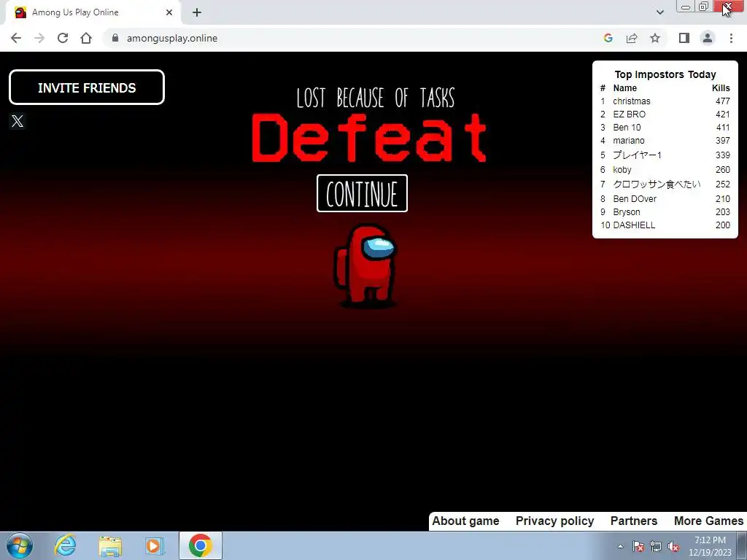Click the 'DASHIELL' leaderboard entry

pos(665,225)
